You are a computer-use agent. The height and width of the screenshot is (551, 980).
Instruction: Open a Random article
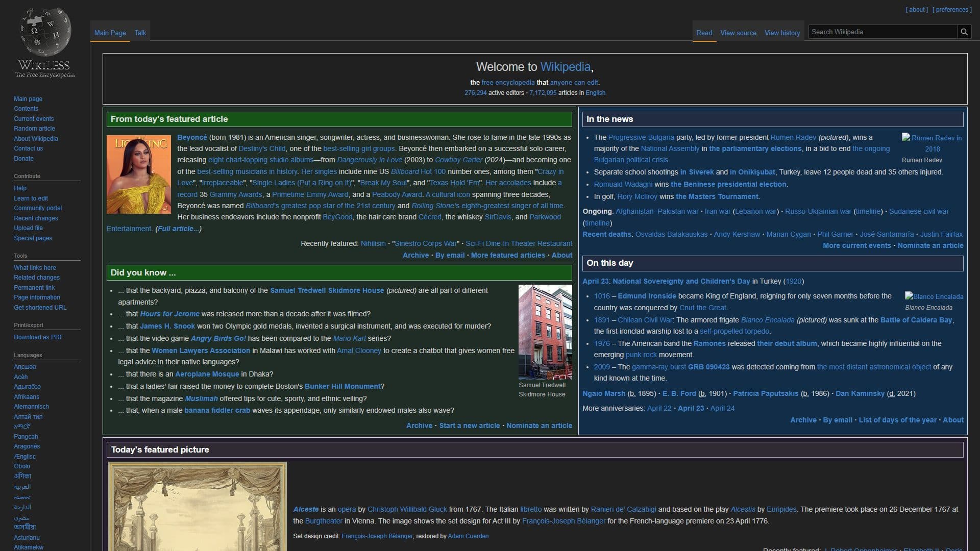point(34,129)
